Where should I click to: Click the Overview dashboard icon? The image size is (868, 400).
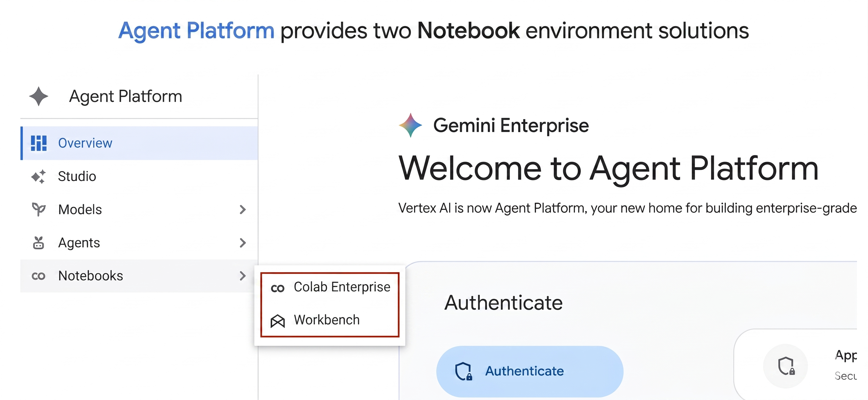[x=39, y=143]
